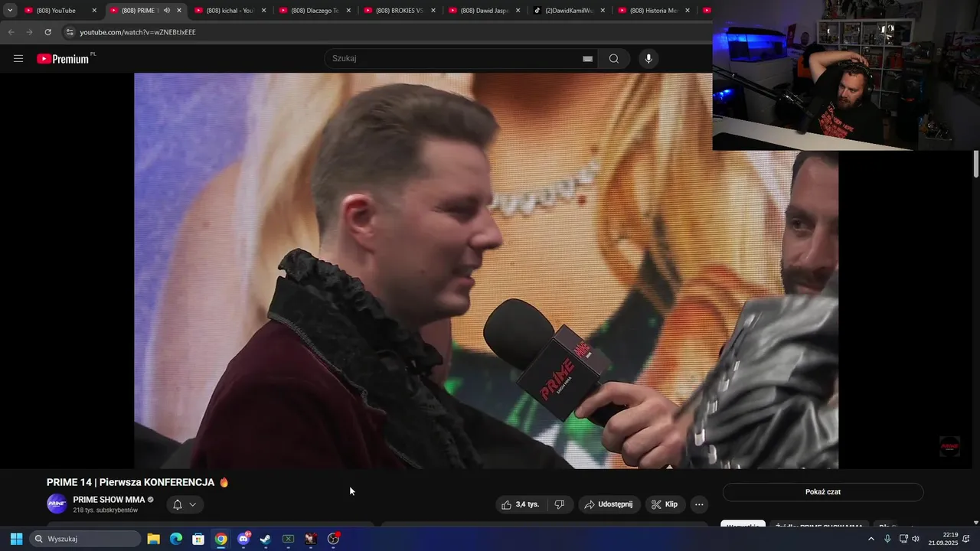This screenshot has height=551, width=980.
Task: Click the PRIME watermark in video corner
Action: tap(949, 446)
